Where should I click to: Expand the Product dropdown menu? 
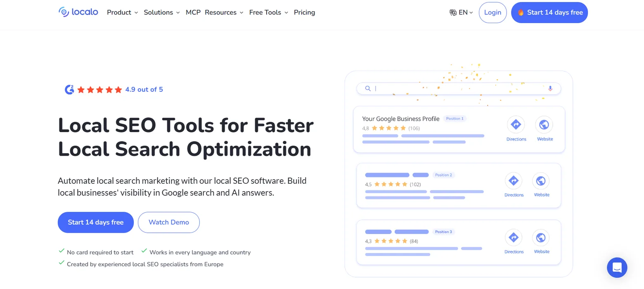122,12
